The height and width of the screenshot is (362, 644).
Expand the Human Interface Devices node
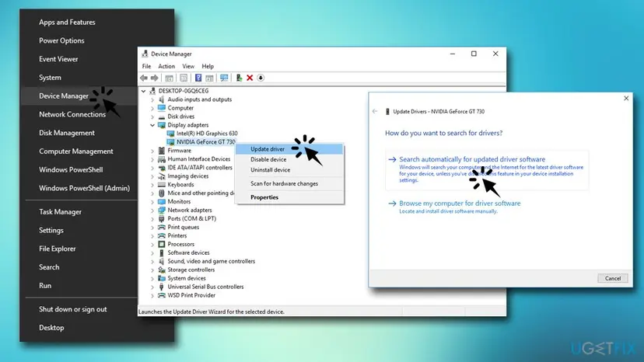pyautogui.click(x=152, y=159)
